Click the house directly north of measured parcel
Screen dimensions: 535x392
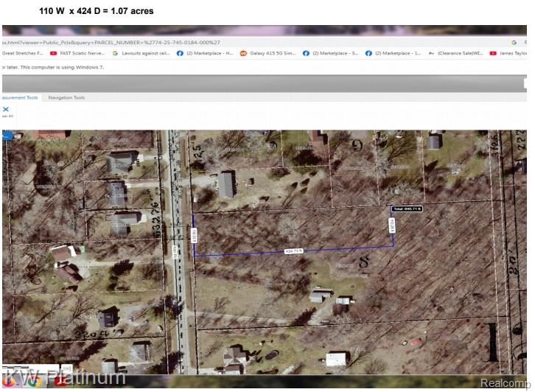pyautogui.click(x=226, y=184)
